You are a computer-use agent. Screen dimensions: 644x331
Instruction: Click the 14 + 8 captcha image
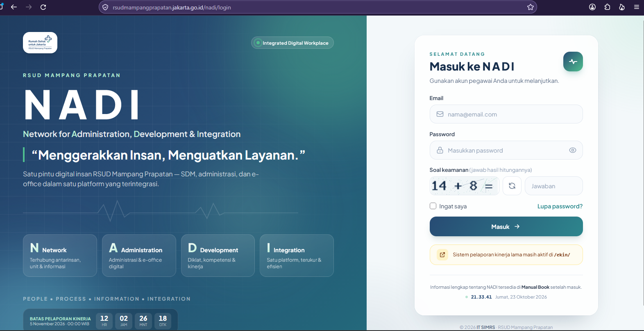464,186
